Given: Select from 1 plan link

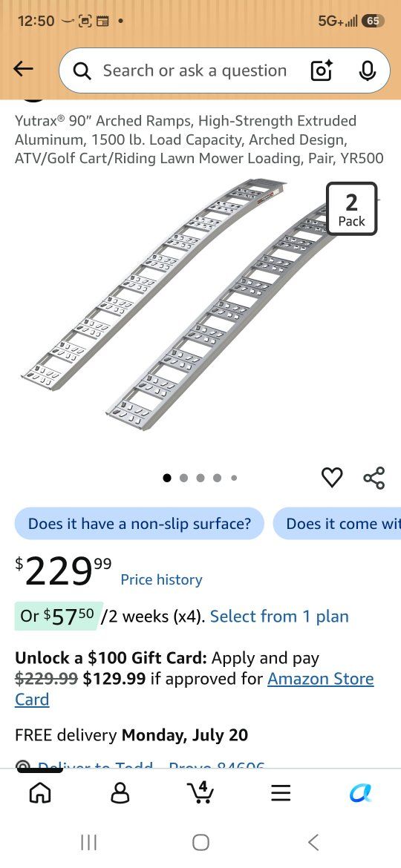Looking at the screenshot, I should [279, 616].
